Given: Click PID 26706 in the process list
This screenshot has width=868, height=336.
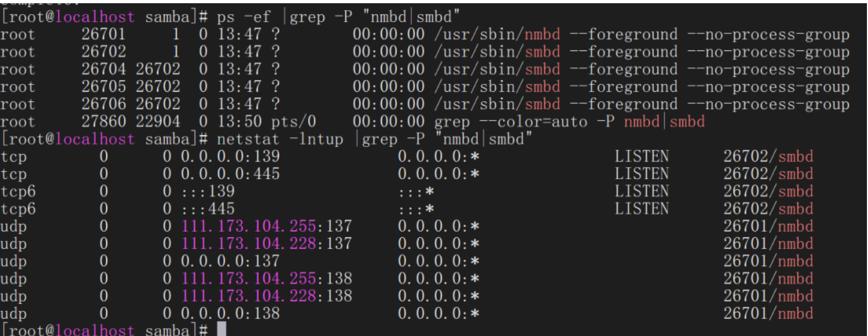Looking at the screenshot, I should 103,105.
